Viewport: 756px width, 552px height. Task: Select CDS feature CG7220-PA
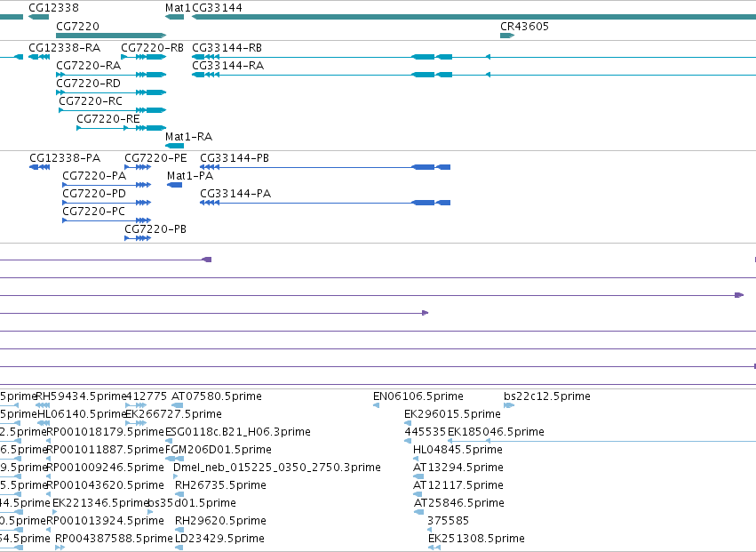tap(107, 185)
